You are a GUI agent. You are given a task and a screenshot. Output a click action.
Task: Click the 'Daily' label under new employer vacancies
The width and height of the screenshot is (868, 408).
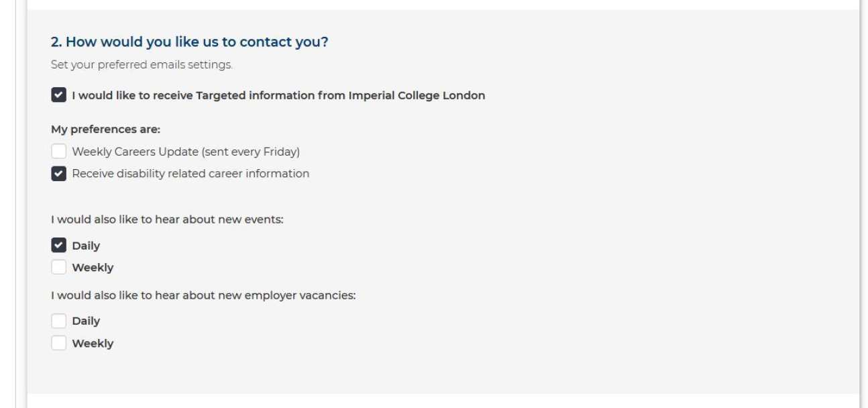pyautogui.click(x=86, y=321)
